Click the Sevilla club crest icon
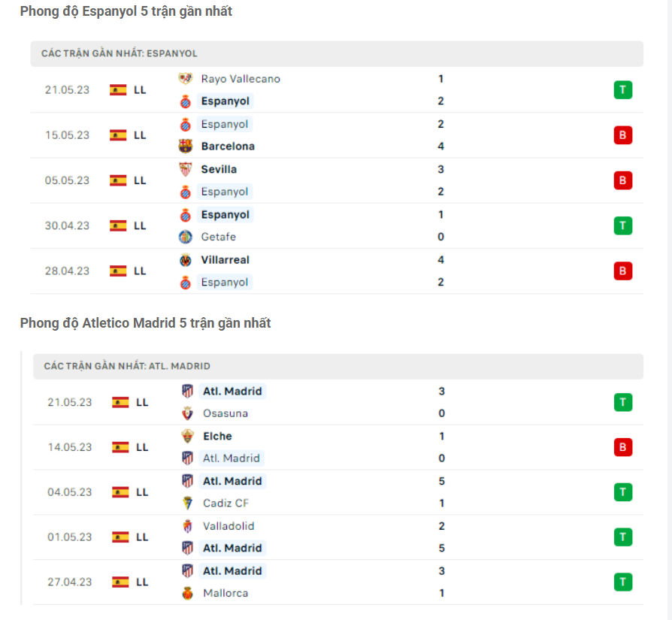 186,169
